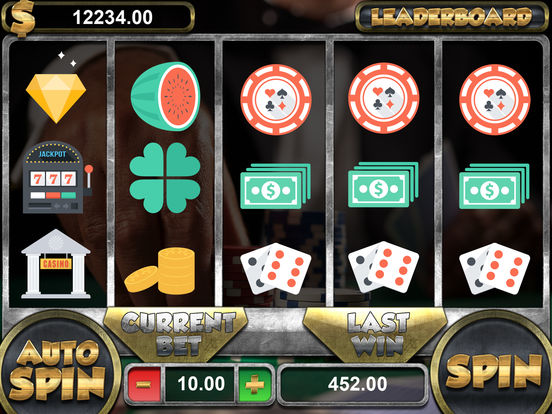Click the stacked gold coins symbol
Viewport: 552px width, 414px height.
[x=159, y=270]
